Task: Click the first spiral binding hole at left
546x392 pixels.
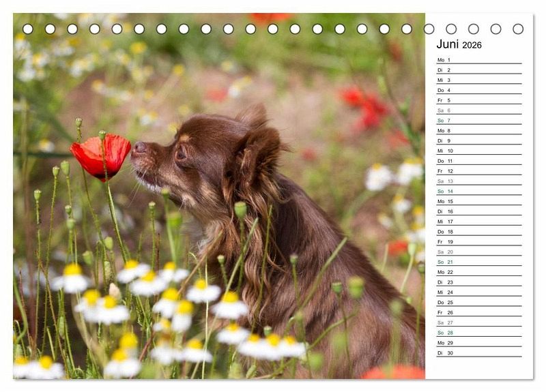Action: (27, 29)
